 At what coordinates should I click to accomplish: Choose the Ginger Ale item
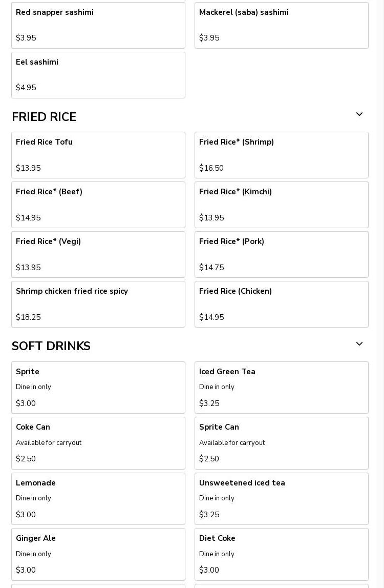pyautogui.click(x=98, y=554)
